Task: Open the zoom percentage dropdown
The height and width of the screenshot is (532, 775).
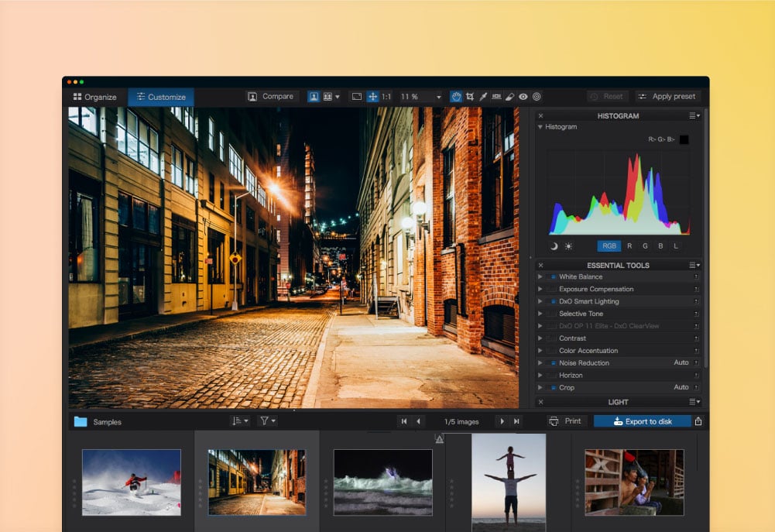Action: point(438,97)
